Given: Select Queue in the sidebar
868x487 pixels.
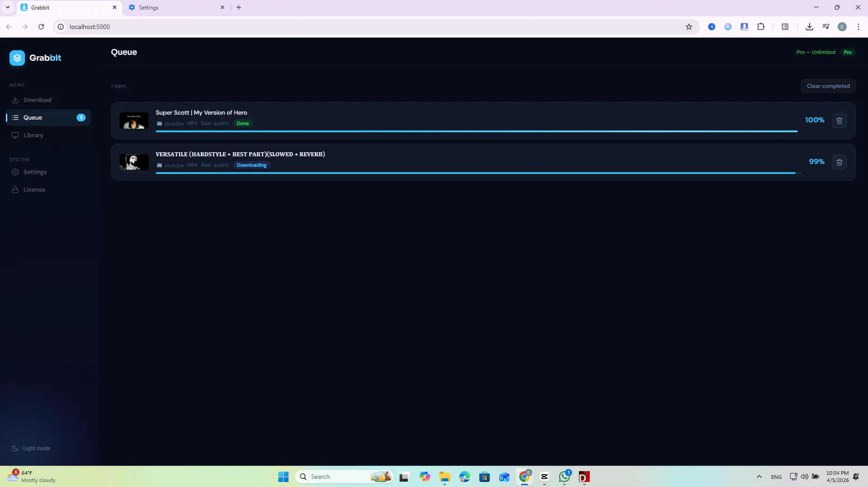Looking at the screenshot, I should pos(48,118).
